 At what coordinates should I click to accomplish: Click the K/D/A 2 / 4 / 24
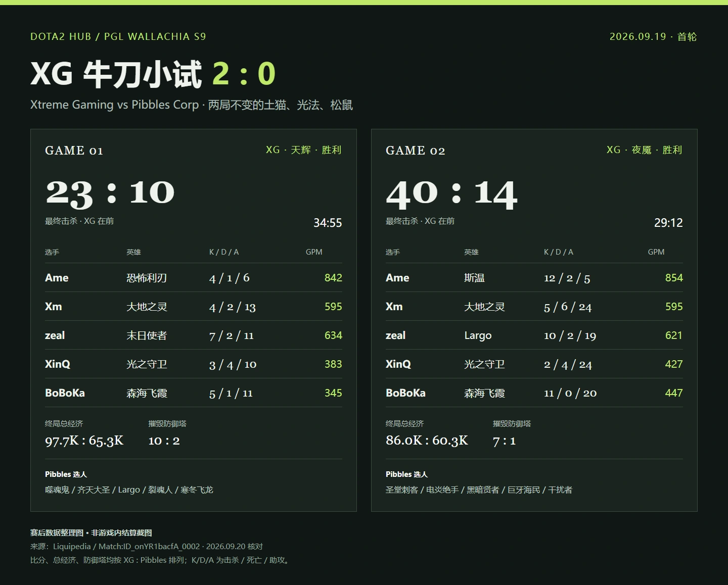[x=568, y=365]
